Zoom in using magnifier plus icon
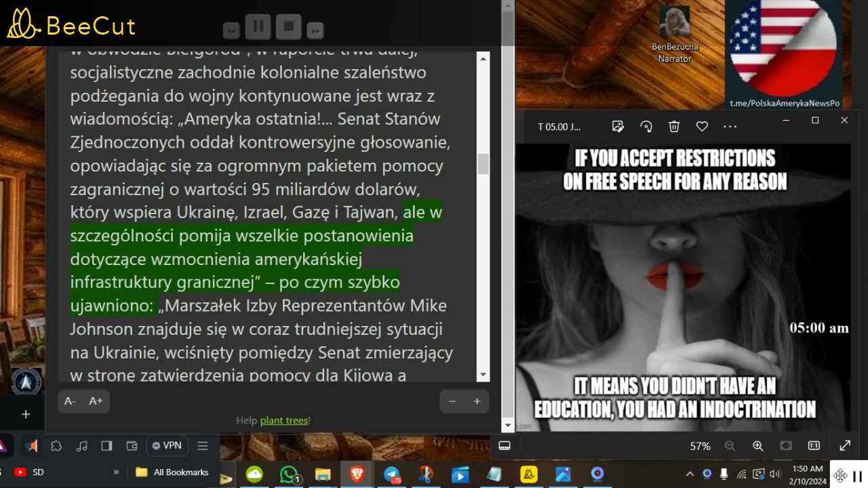 click(x=758, y=445)
